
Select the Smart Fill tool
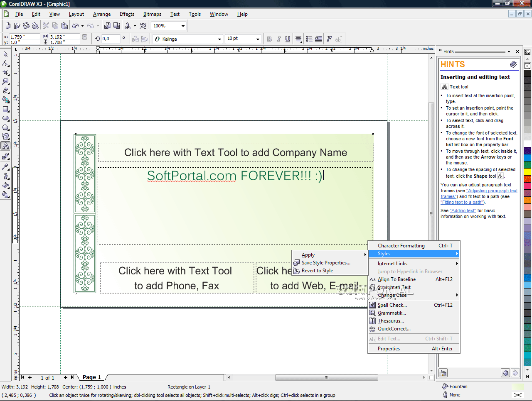click(5, 100)
